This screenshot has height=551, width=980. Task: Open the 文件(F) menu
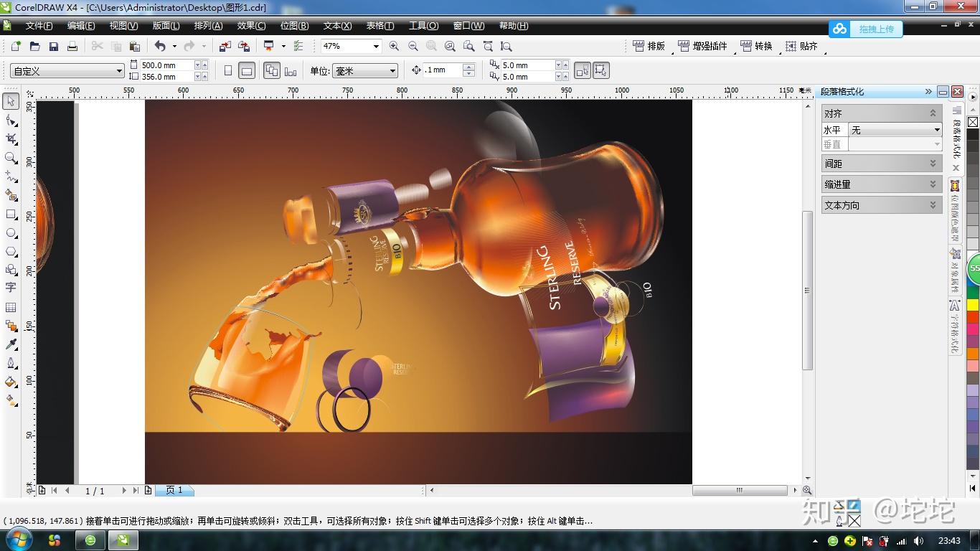pos(39,26)
